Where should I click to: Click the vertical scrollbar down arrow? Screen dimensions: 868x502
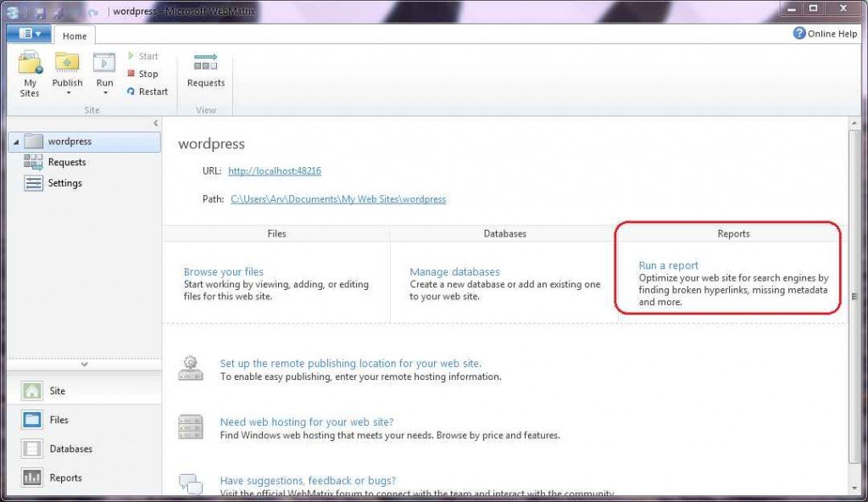click(854, 488)
